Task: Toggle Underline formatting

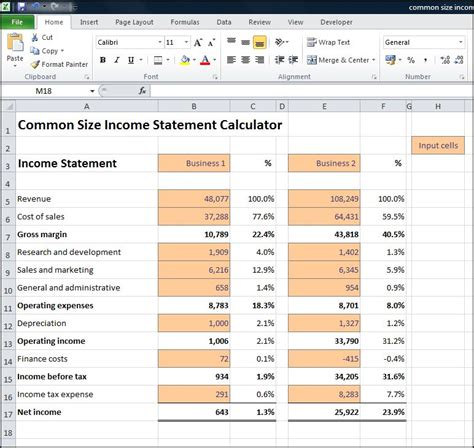Action: 131,60
